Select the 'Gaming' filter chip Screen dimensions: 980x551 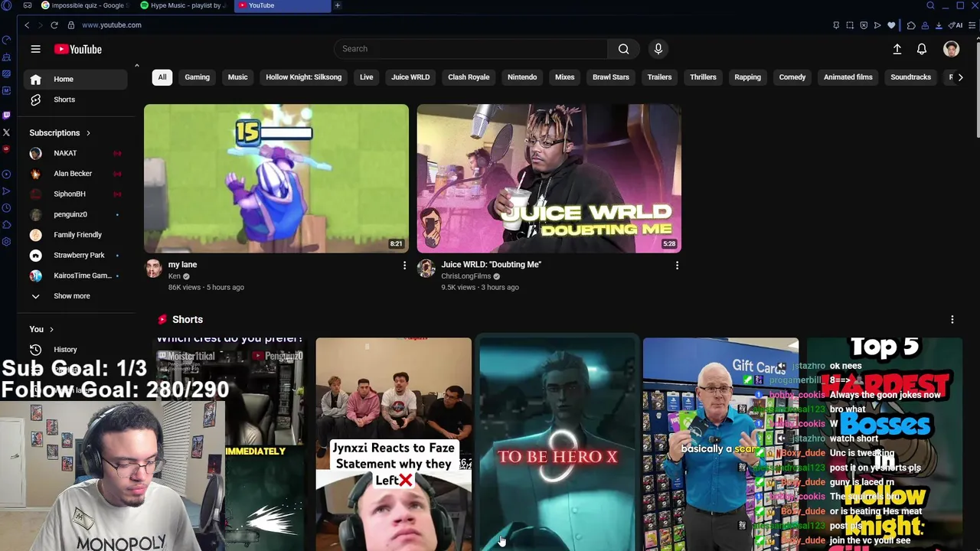click(197, 77)
